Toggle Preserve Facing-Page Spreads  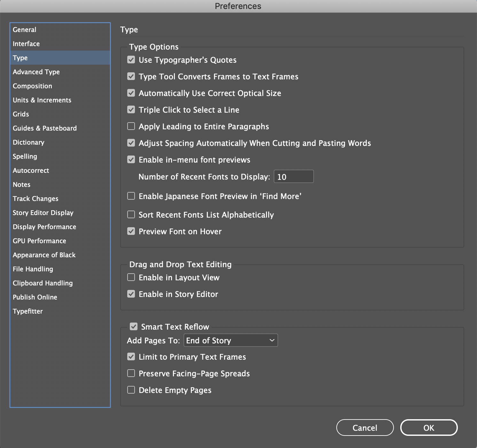click(131, 373)
